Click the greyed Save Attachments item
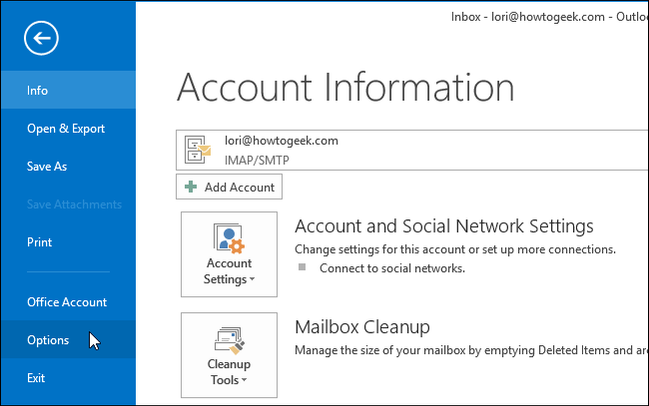Image resolution: width=649 pixels, height=406 pixels. click(x=68, y=204)
